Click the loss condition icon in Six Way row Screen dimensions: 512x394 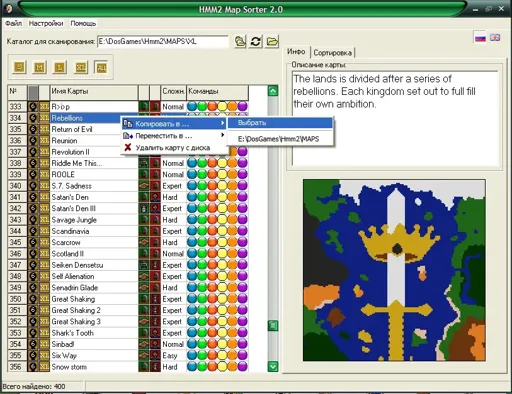(155, 355)
